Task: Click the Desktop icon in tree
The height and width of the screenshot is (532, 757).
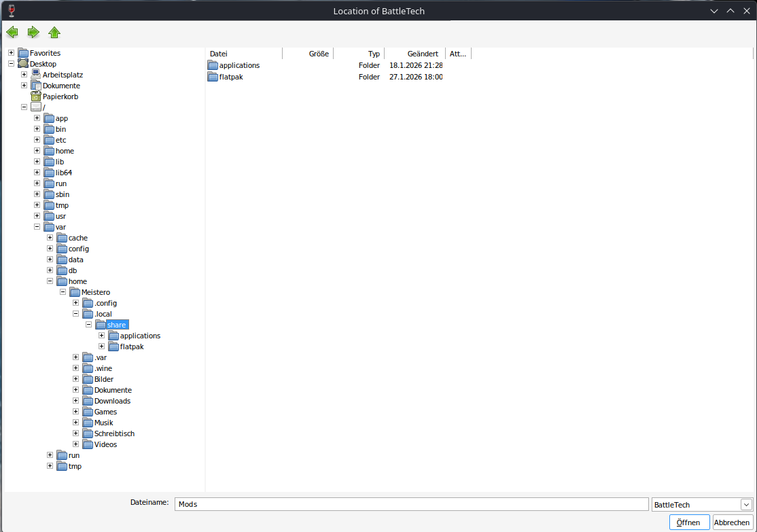Action: point(23,64)
